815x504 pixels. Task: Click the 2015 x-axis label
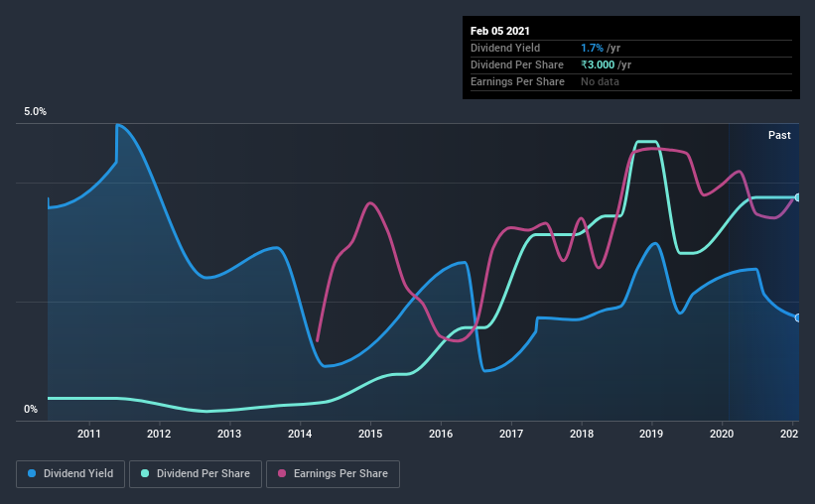click(370, 434)
